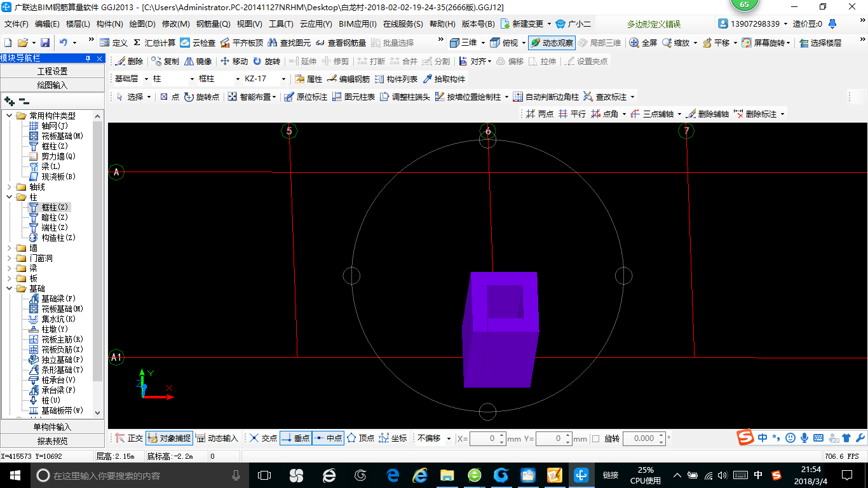Open the 绘图(D) menu
The image size is (868, 488).
pos(142,24)
